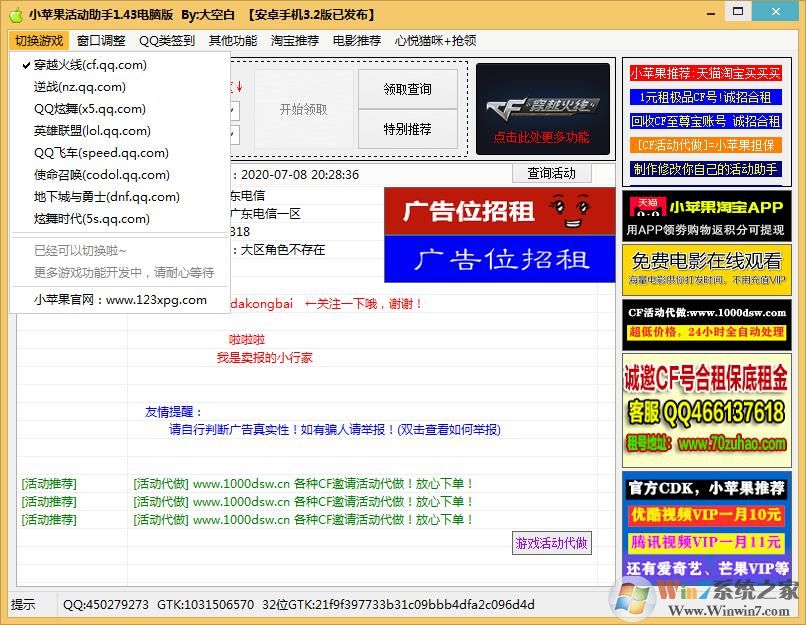The image size is (806, 625).
Task: Click the 领取查询 button
Action: coord(408,89)
